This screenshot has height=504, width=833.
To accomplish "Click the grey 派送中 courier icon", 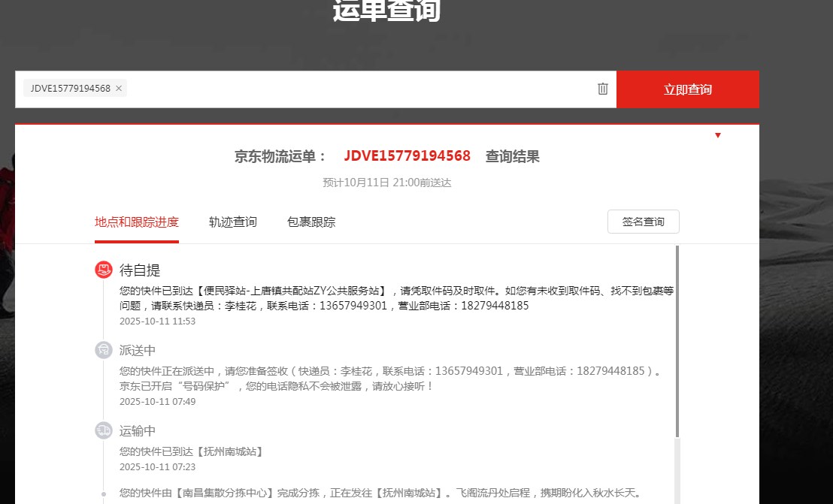I will point(104,350).
